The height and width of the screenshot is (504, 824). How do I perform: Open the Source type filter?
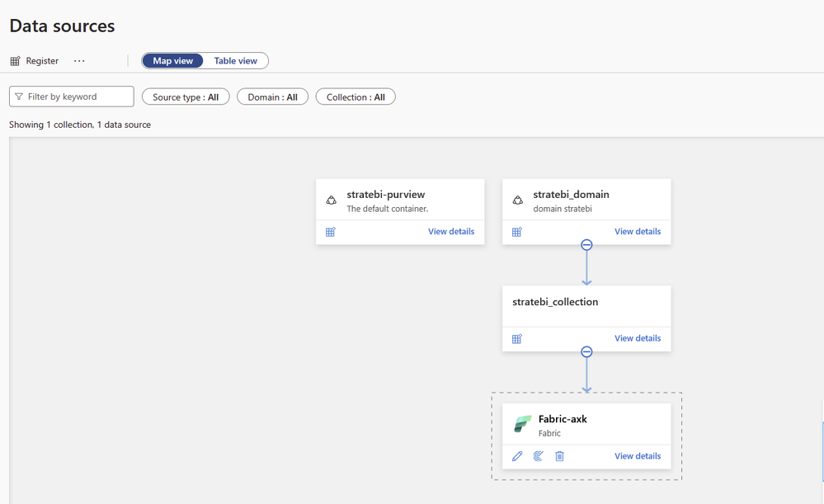186,97
